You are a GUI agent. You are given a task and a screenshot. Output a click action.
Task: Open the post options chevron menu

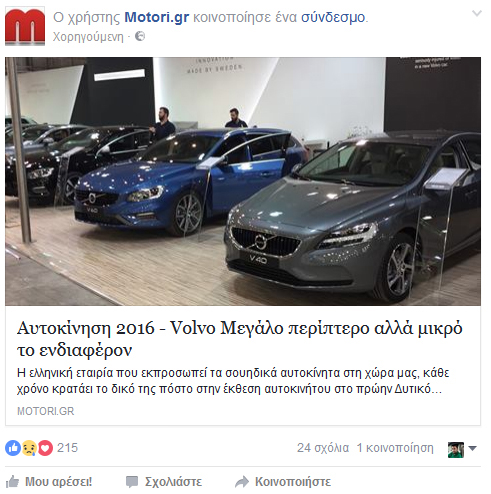[x=477, y=14]
